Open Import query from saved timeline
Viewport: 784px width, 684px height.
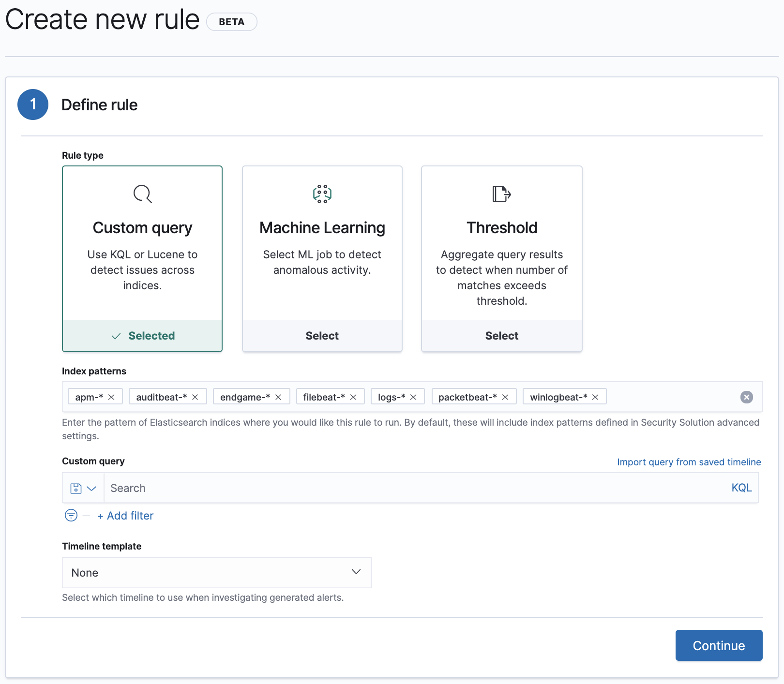click(689, 462)
